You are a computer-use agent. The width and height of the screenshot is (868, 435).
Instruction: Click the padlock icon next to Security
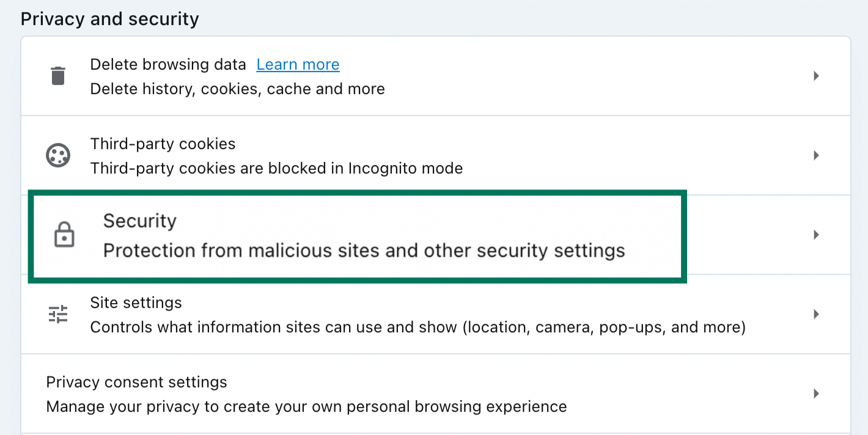click(64, 235)
